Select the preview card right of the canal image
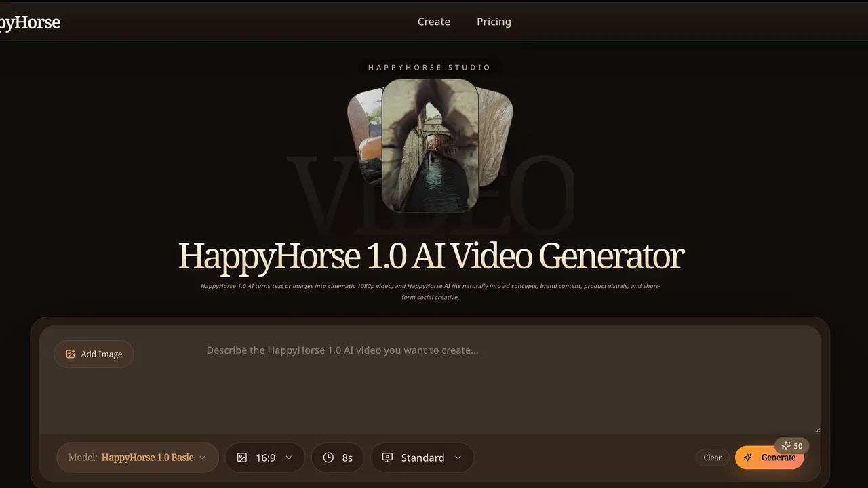The height and width of the screenshot is (488, 868). coord(496,136)
